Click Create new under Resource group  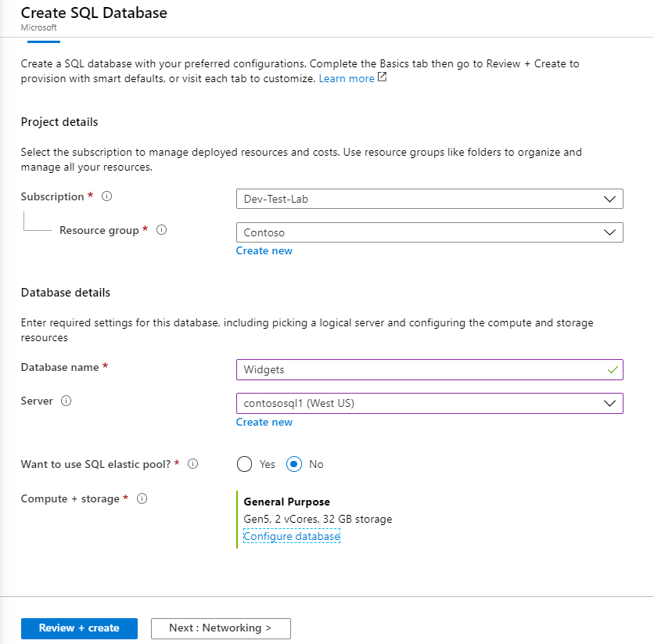[264, 251]
